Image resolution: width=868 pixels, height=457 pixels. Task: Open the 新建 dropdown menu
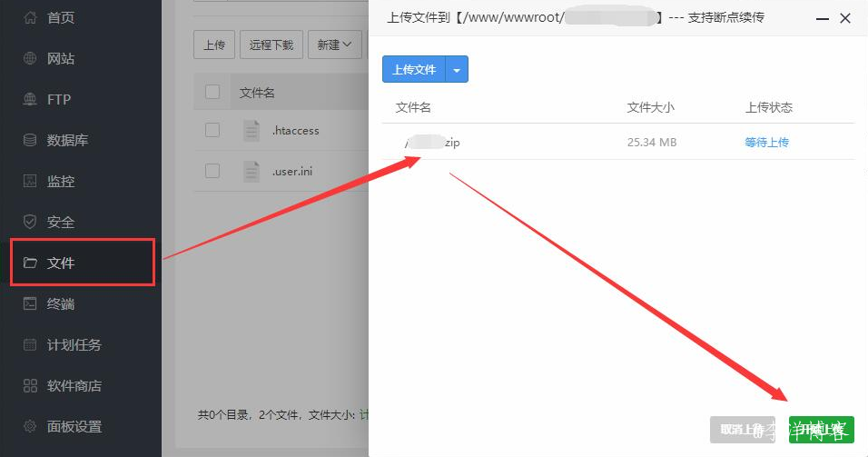(x=334, y=45)
